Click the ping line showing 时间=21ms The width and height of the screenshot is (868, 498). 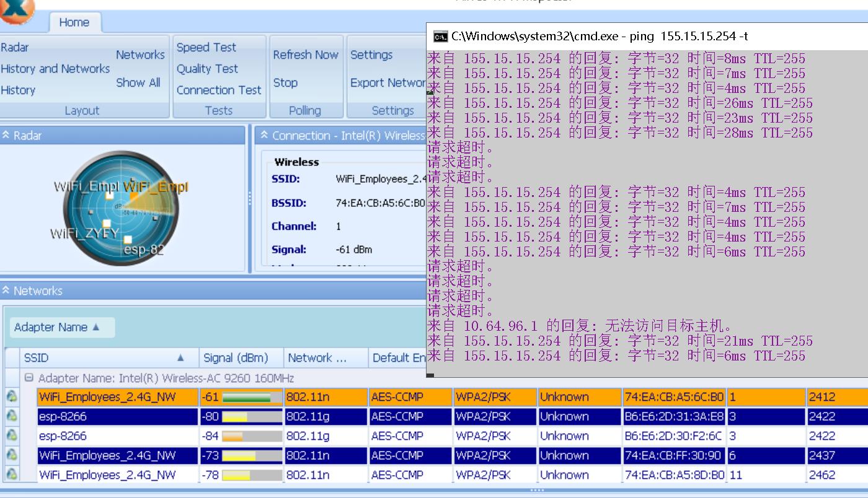click(620, 341)
